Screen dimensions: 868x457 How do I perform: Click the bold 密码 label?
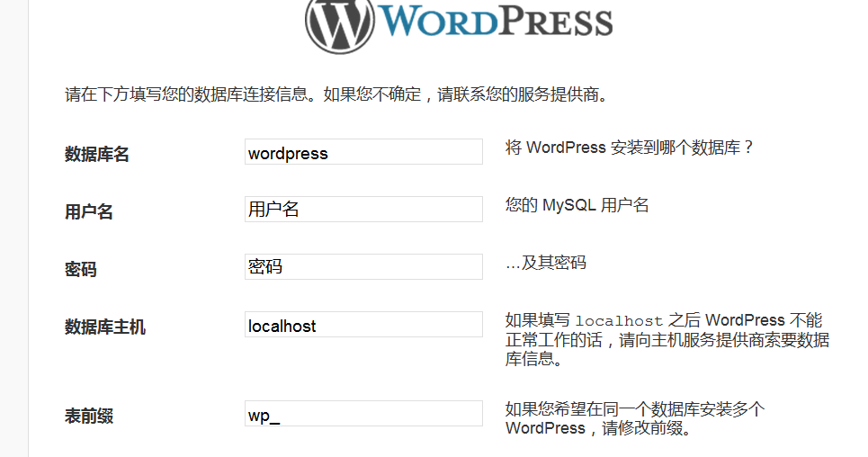81,270
